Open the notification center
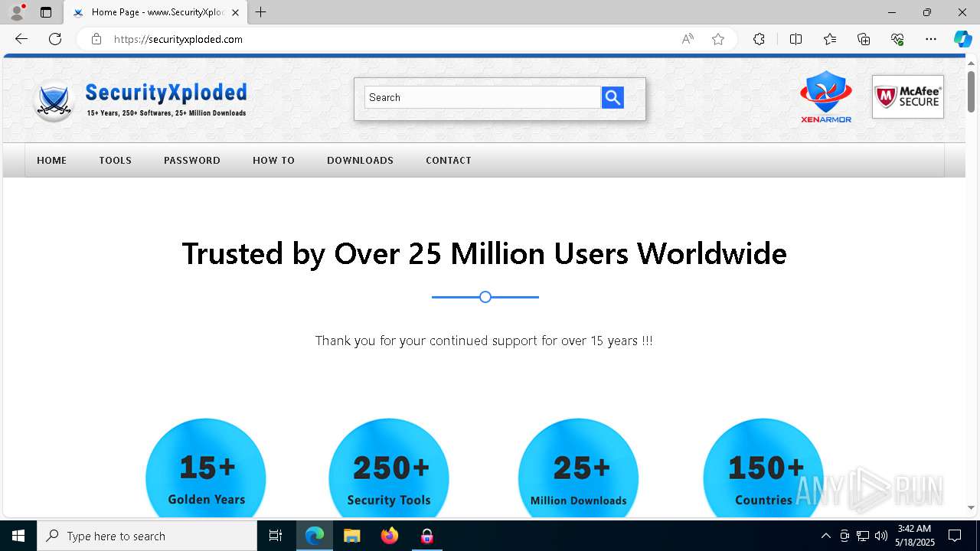Image resolution: width=980 pixels, height=551 pixels. 955,536
